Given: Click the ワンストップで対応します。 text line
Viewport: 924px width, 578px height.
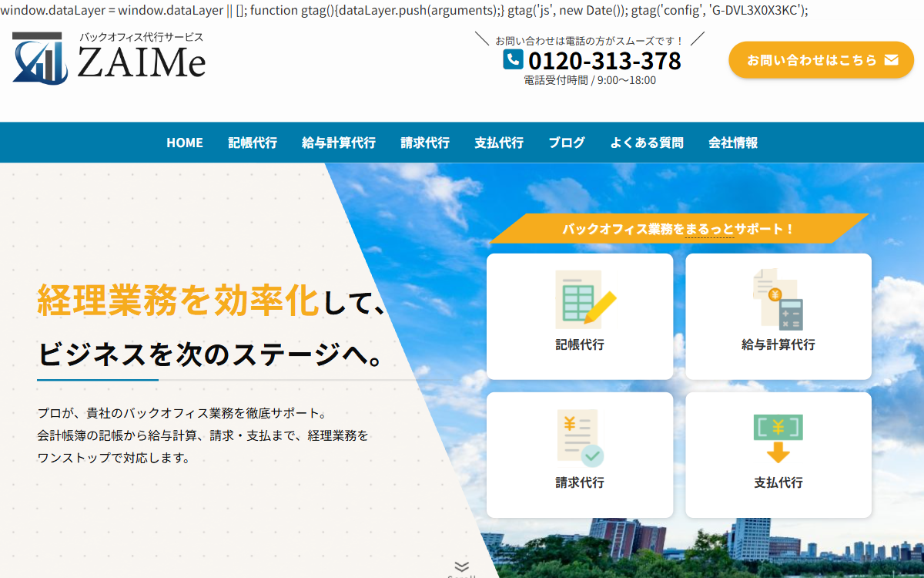Looking at the screenshot, I should (x=113, y=458).
